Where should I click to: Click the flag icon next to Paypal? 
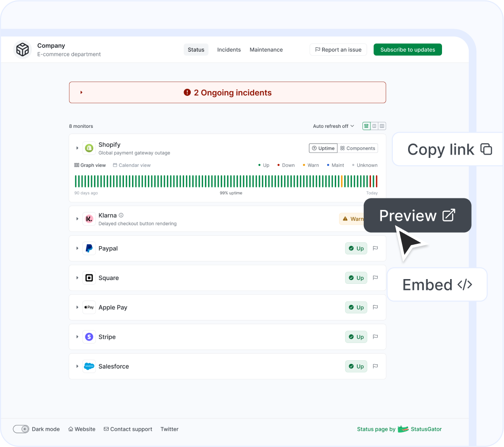[x=375, y=248]
